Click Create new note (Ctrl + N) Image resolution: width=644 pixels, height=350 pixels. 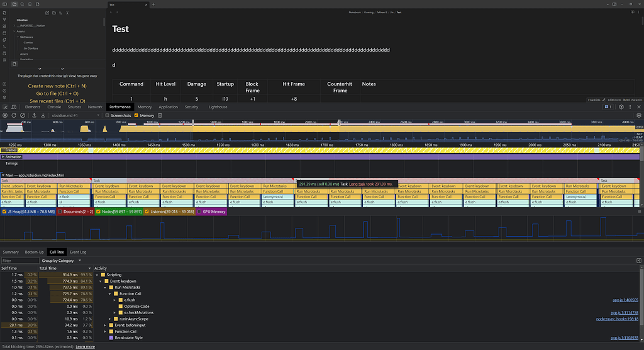57,86
